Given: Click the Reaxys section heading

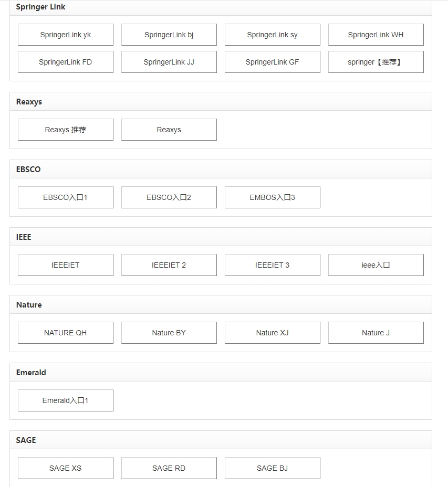Looking at the screenshot, I should tap(29, 102).
